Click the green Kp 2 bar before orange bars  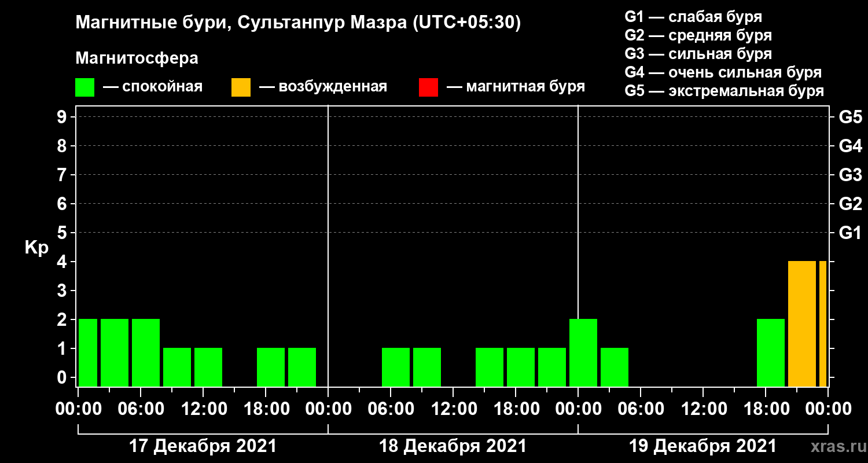771,353
